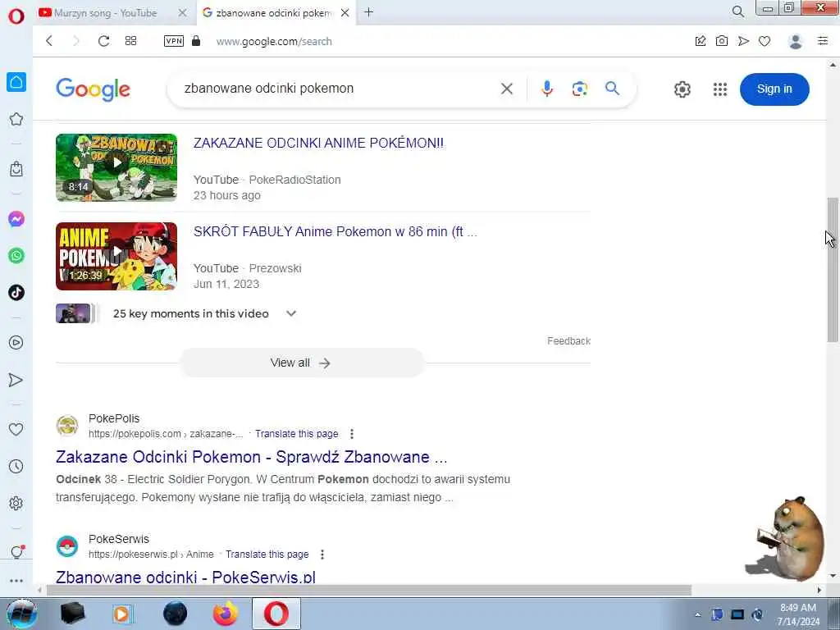
Task: Search by image with Google Lens
Action: (x=580, y=89)
